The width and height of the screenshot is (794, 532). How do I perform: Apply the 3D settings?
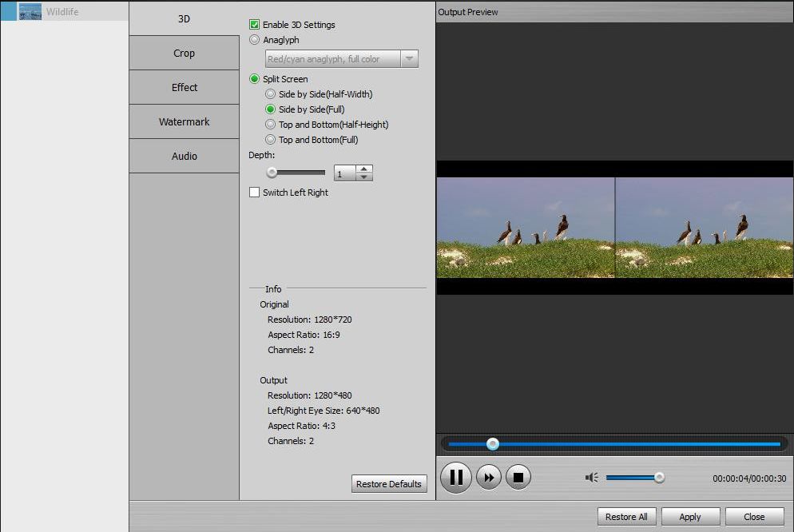tap(690, 516)
